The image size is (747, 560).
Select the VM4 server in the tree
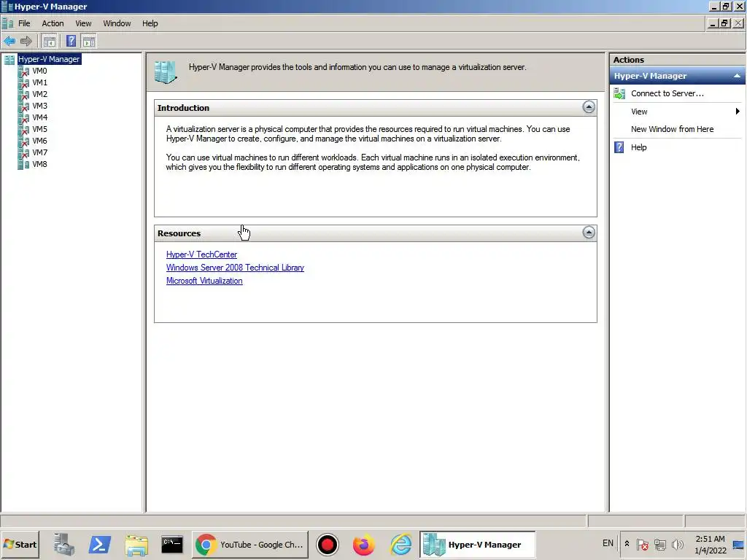39,117
